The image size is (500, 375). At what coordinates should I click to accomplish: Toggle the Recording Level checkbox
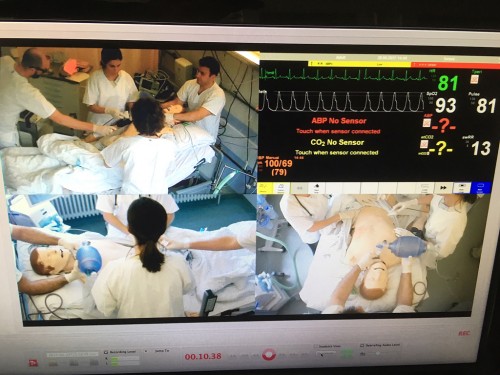pyautogui.click(x=106, y=352)
